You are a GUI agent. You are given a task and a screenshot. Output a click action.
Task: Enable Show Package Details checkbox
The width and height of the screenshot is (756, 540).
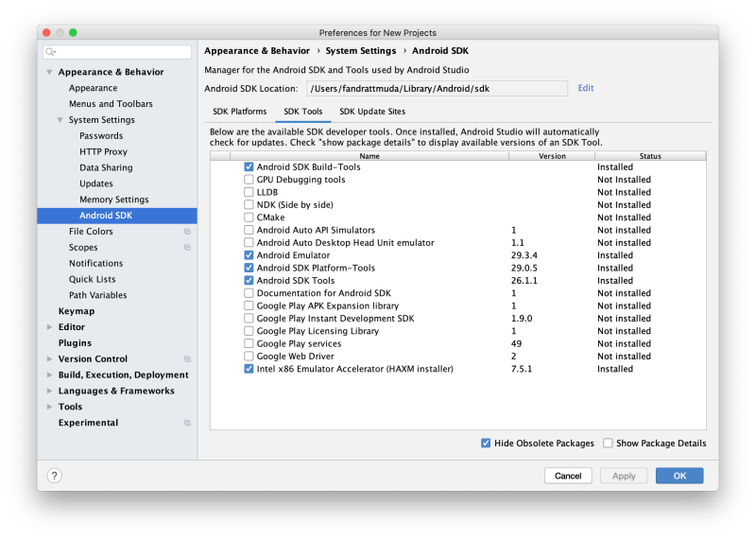coord(608,443)
